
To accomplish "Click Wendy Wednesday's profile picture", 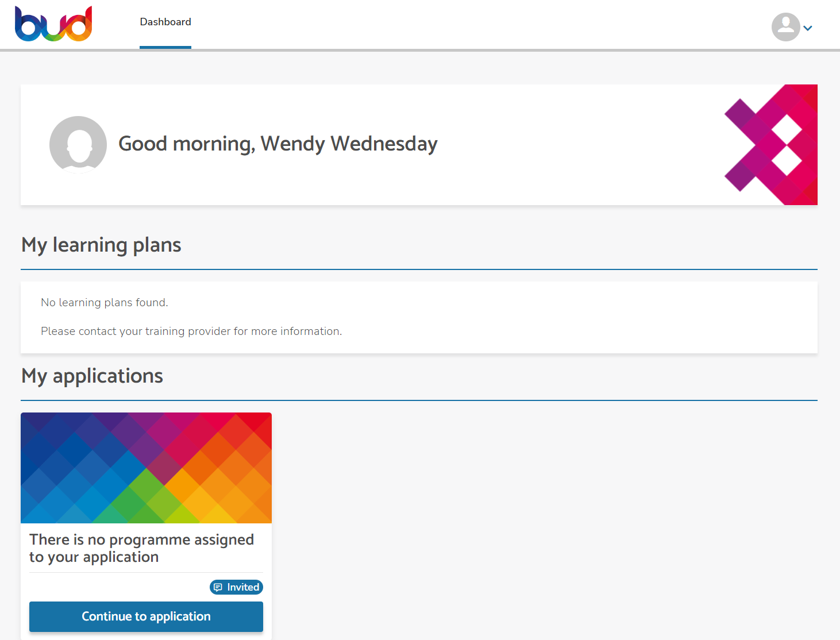I will pyautogui.click(x=78, y=144).
